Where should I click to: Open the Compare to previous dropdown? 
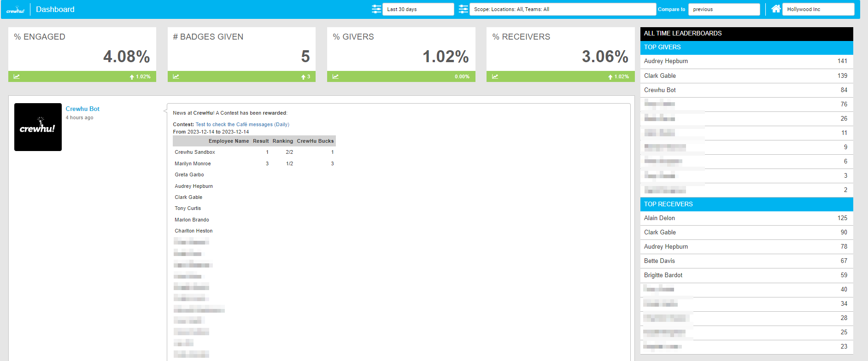tap(723, 9)
